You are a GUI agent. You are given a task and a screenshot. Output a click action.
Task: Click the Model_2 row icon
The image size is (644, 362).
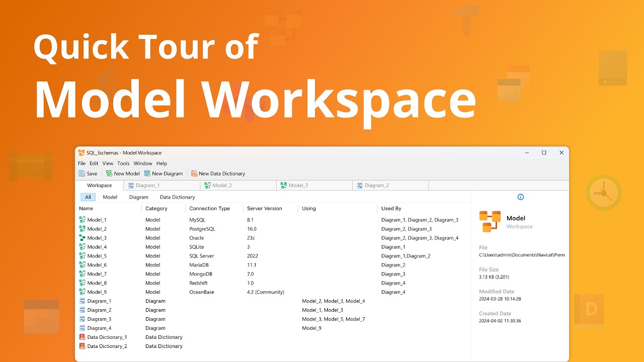click(x=83, y=229)
